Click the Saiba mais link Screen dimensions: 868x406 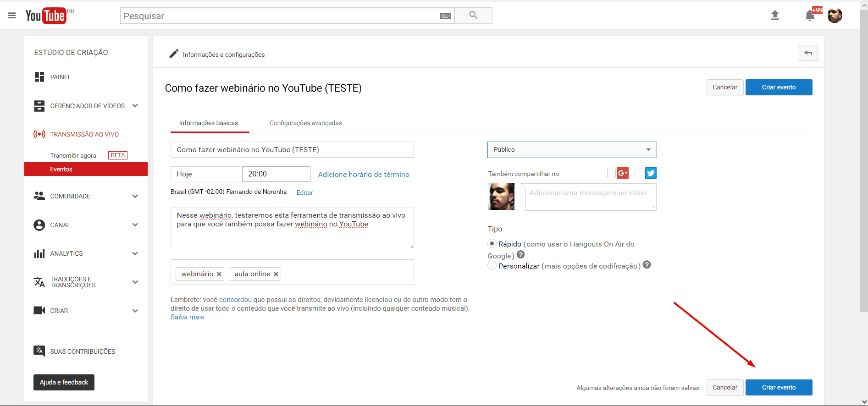pyautogui.click(x=188, y=317)
